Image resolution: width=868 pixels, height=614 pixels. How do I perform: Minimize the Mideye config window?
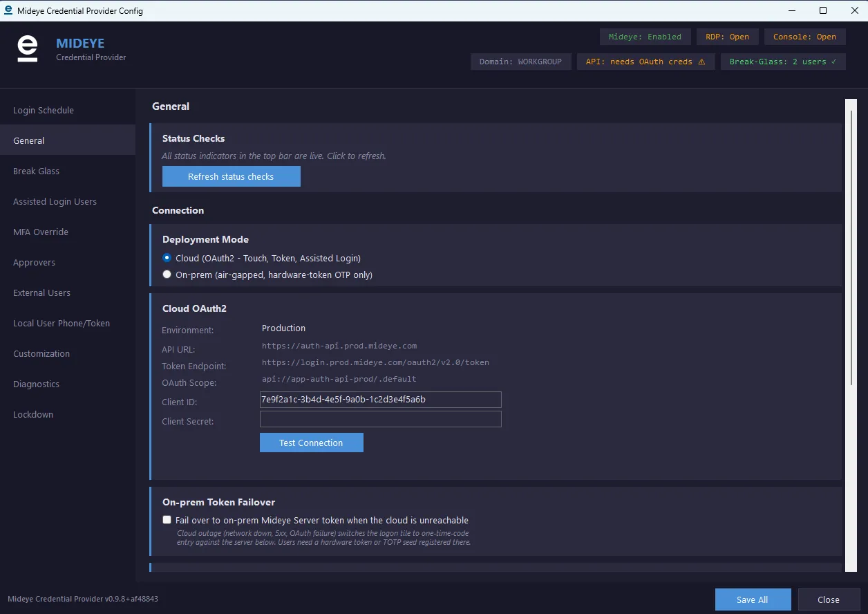tap(791, 10)
